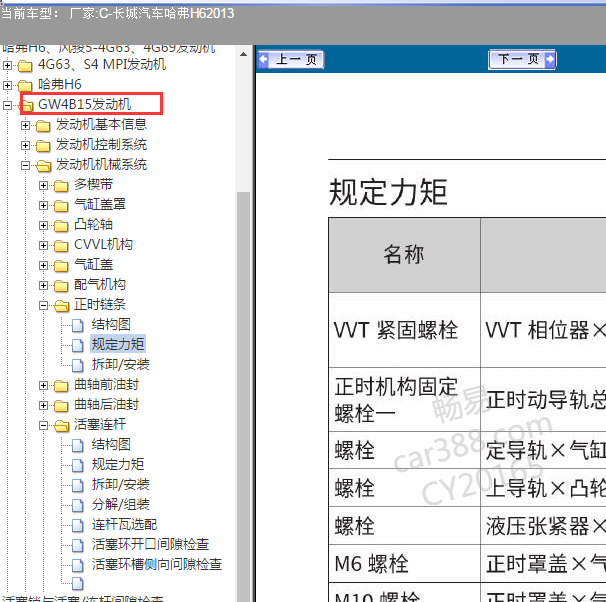606x602 pixels.
Task: Open the 活塞环槽侧向间隙检查 page
Action: (x=157, y=565)
